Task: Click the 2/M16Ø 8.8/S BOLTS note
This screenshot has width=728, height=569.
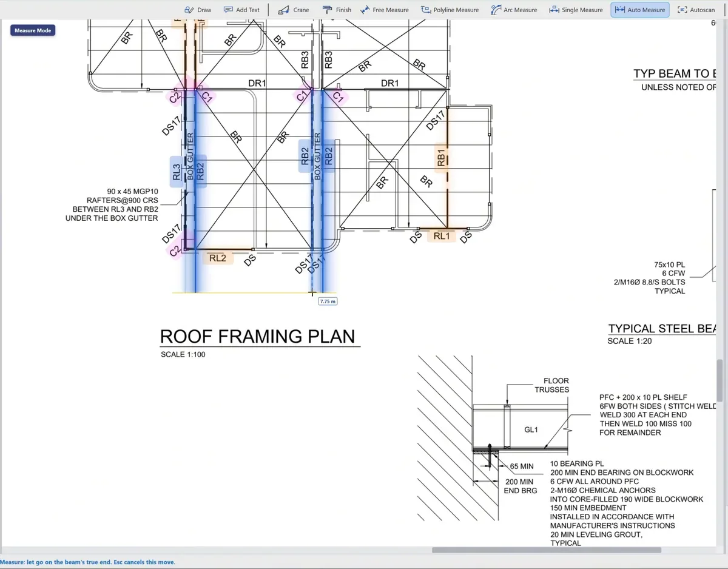Action: point(649,282)
